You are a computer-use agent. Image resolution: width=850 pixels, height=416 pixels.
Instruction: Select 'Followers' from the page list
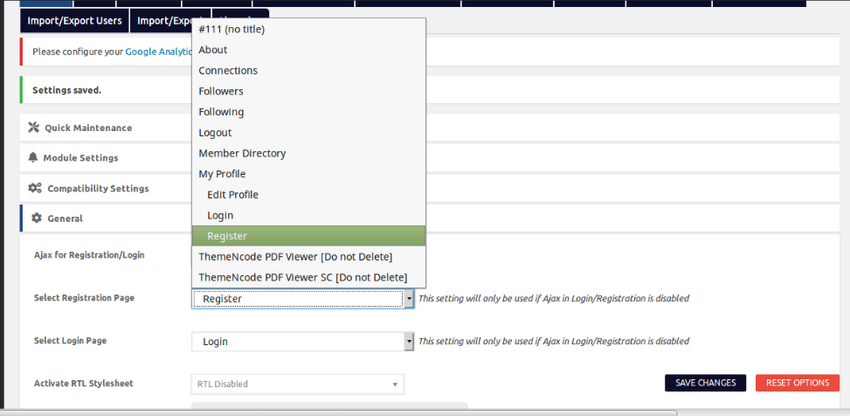click(x=221, y=91)
